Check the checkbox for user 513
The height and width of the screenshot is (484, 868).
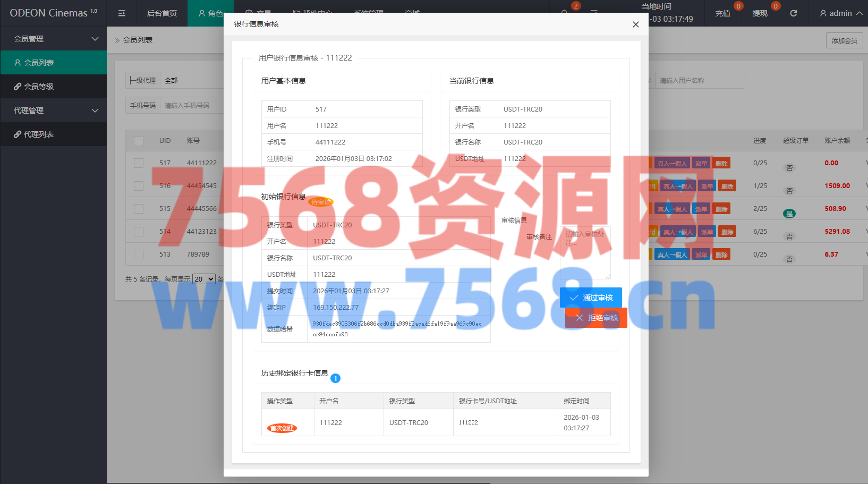[x=139, y=254]
